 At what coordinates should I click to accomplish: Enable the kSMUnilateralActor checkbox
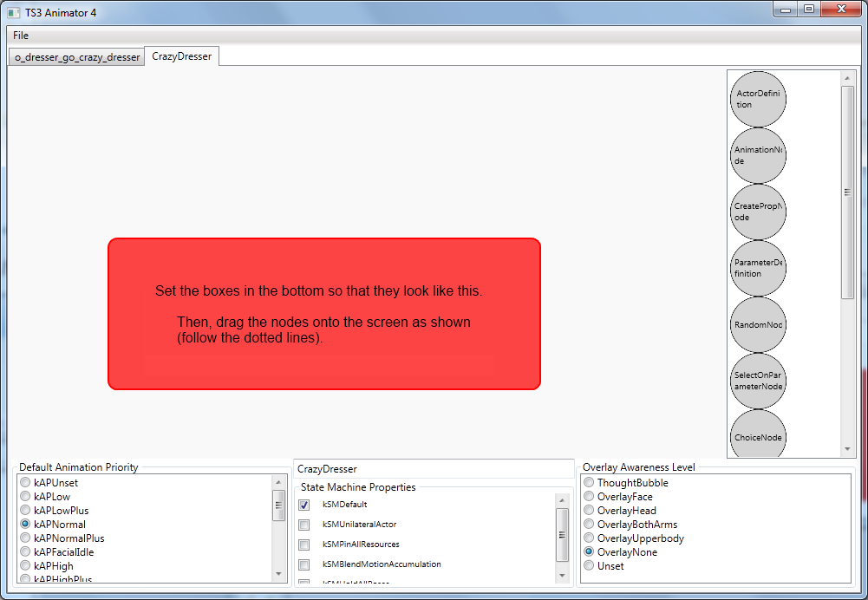303,525
